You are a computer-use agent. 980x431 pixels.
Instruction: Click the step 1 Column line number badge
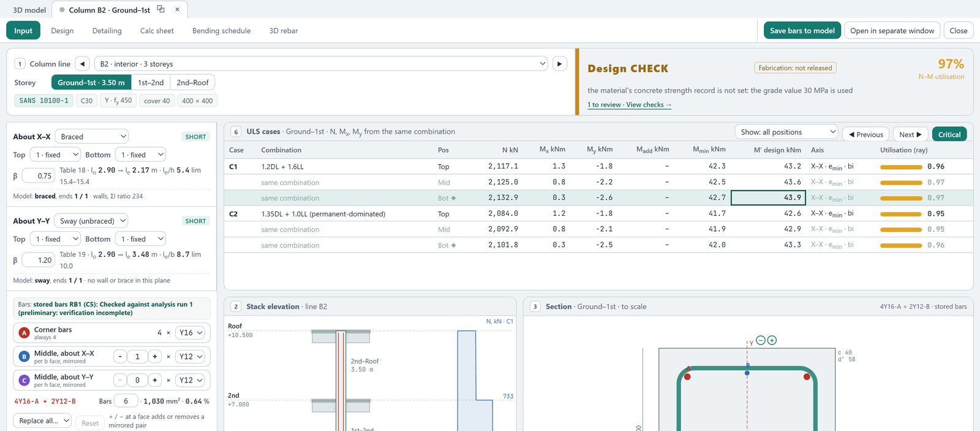tap(20, 64)
